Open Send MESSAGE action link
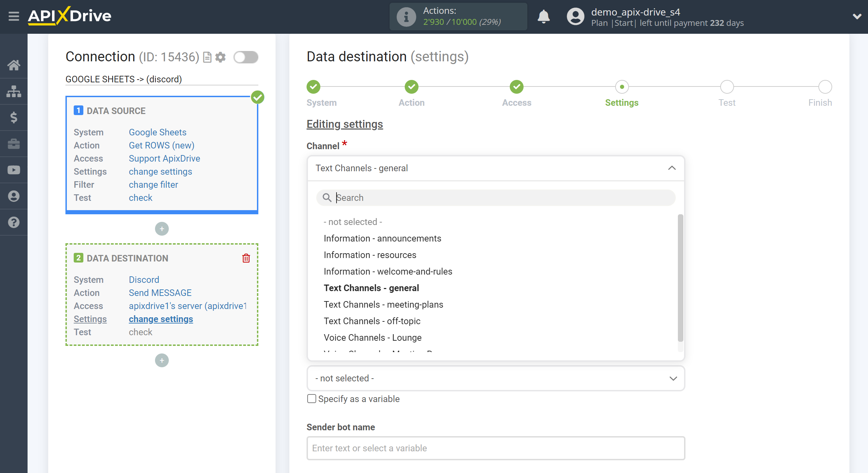The width and height of the screenshot is (868, 473). (x=160, y=293)
